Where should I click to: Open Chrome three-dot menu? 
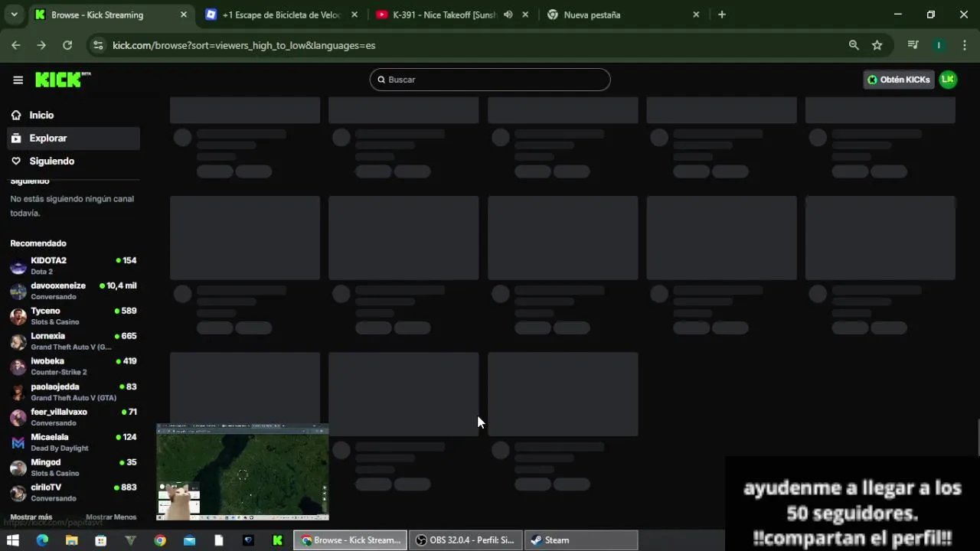(x=963, y=45)
